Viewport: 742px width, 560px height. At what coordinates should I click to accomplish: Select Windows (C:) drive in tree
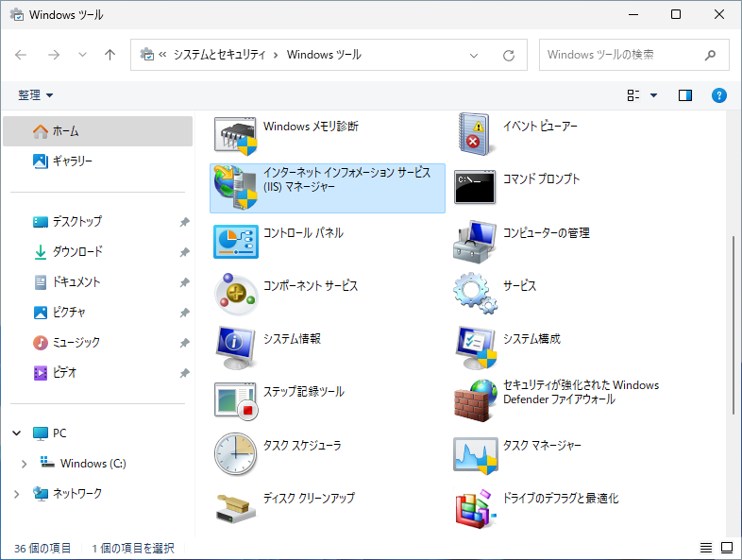pos(97,464)
